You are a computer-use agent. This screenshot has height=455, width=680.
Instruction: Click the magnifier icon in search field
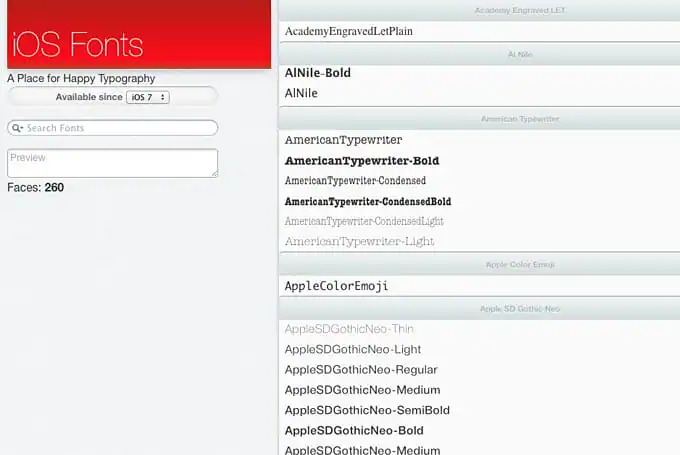(17, 128)
